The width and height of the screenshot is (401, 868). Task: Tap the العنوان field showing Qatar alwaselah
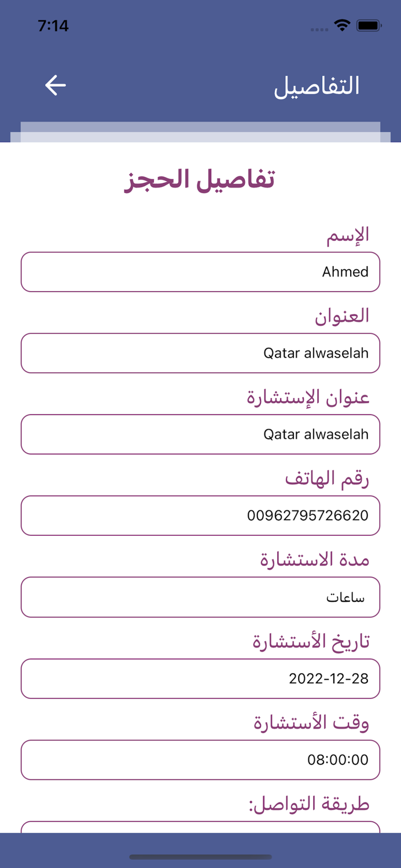[x=200, y=353]
